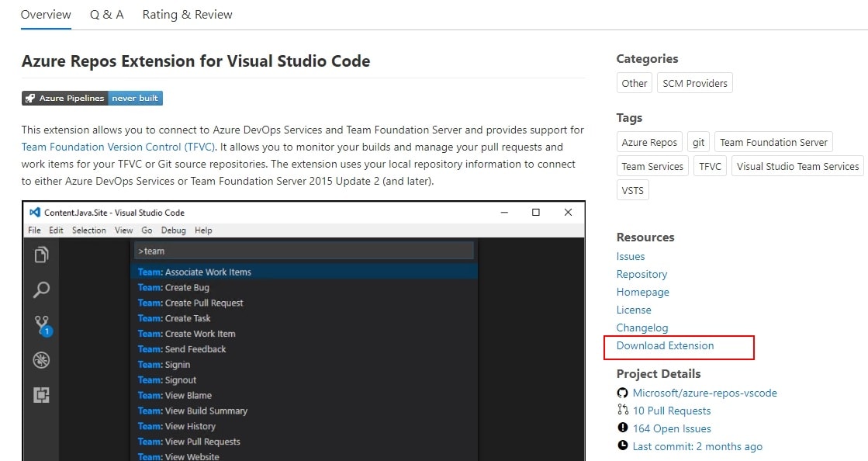Viewport: 868px width, 461px height.
Task: Click the >team command palette input
Action: [x=303, y=251]
